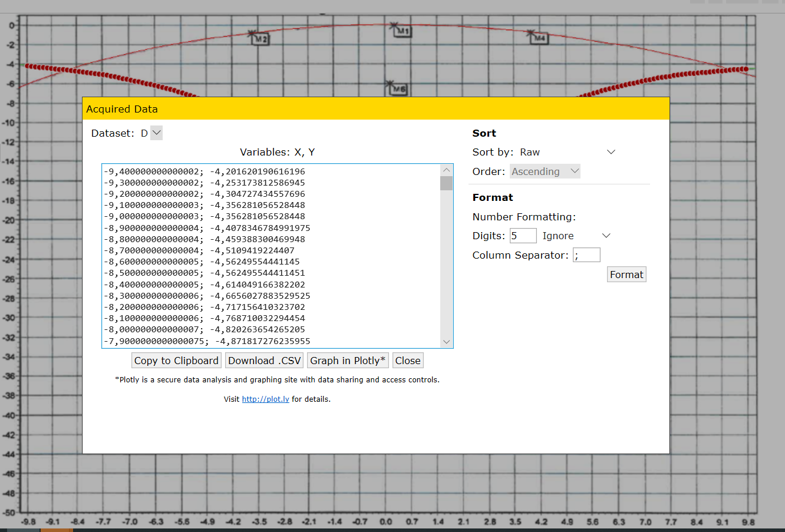Click the data list scrollbar thumb

(x=446, y=183)
